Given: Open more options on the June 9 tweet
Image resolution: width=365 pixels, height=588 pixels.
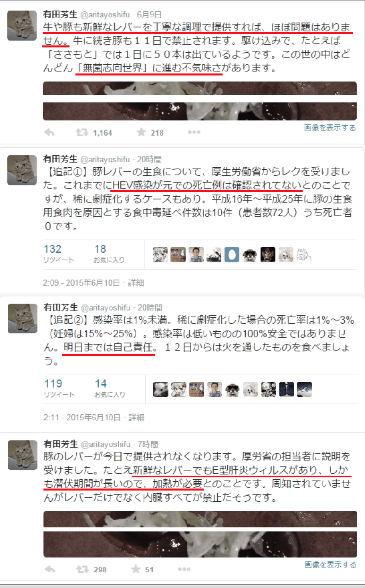Looking at the screenshot, I should click(194, 133).
